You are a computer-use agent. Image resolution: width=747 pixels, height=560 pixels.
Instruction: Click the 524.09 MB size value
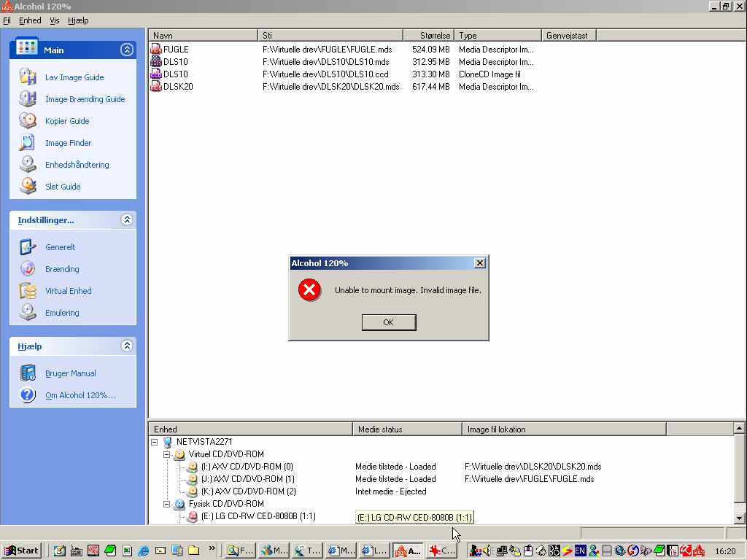coord(430,50)
